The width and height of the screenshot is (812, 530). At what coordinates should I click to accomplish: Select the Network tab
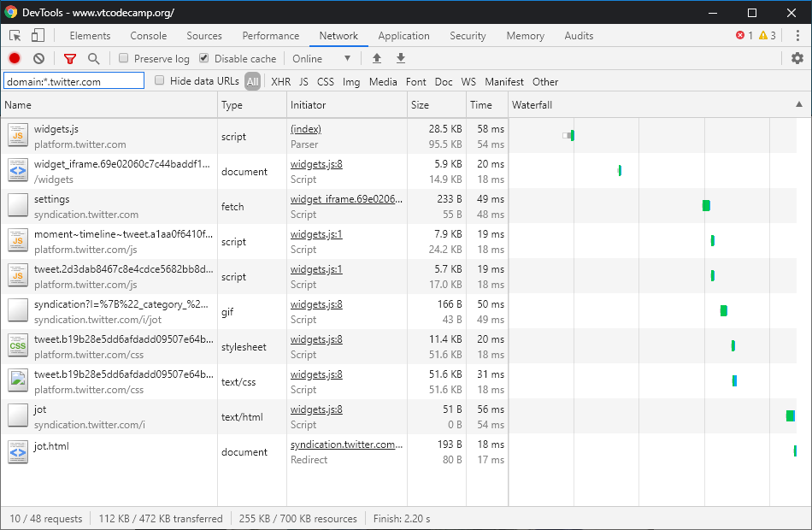tap(338, 36)
